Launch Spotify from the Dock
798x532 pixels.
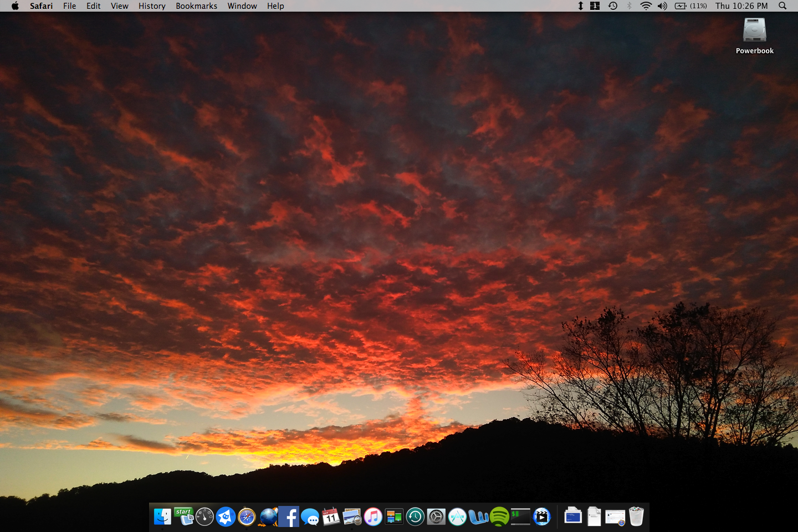tap(499, 516)
